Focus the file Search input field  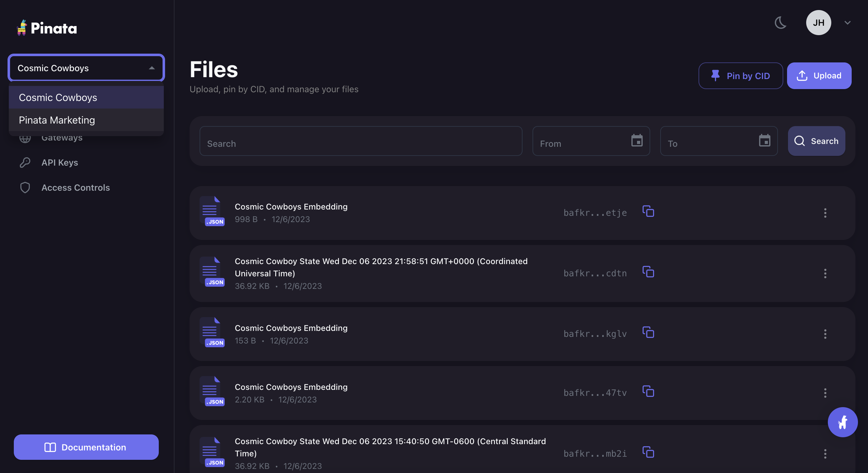pyautogui.click(x=361, y=141)
